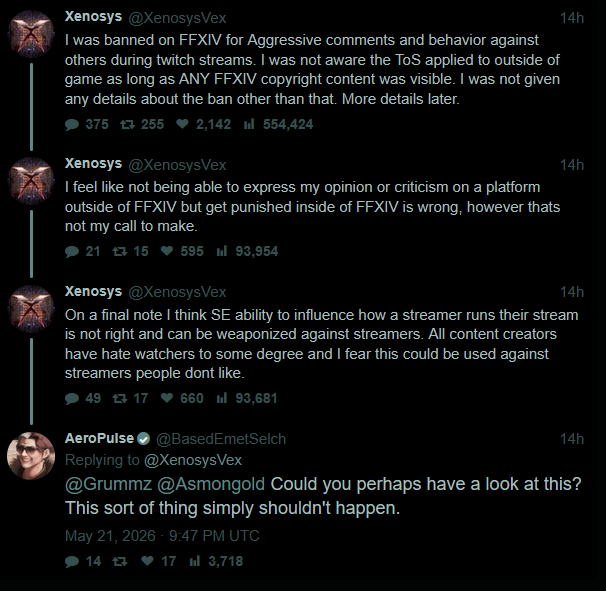Retweet the first tweet with 255 retweets
The height and width of the screenshot is (591, 606).
point(127,124)
